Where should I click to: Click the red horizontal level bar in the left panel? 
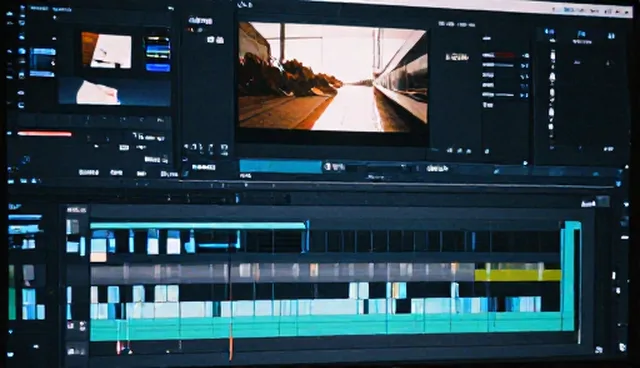44,134
